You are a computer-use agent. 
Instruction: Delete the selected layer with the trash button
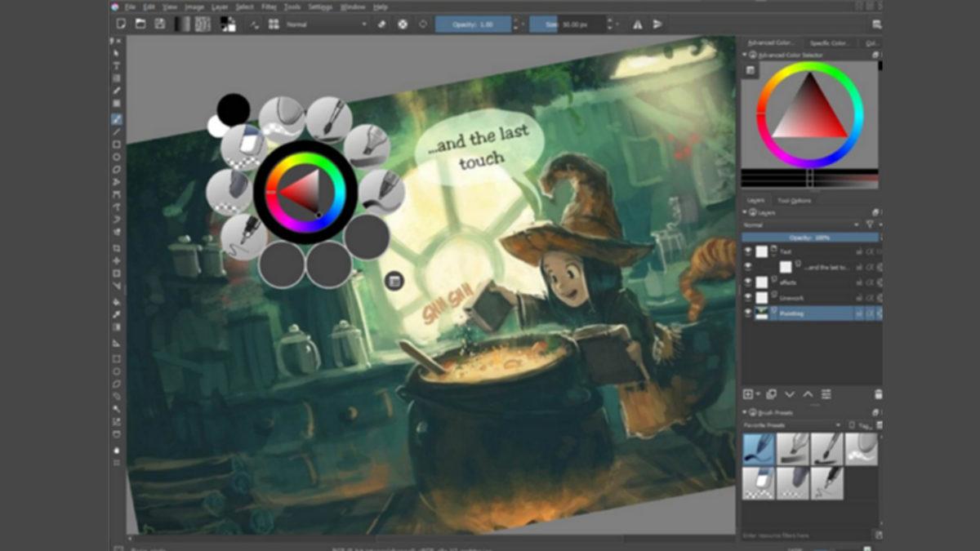(877, 393)
